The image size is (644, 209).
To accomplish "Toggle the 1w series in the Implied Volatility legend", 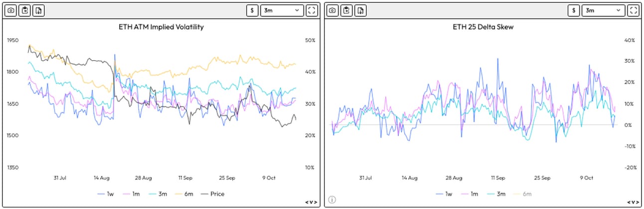I will (x=106, y=194).
